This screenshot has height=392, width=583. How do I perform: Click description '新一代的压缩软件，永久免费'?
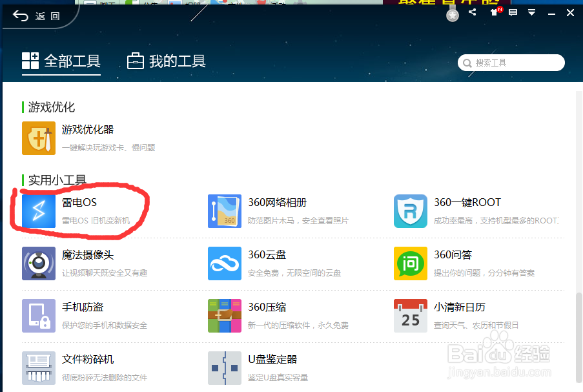click(298, 325)
